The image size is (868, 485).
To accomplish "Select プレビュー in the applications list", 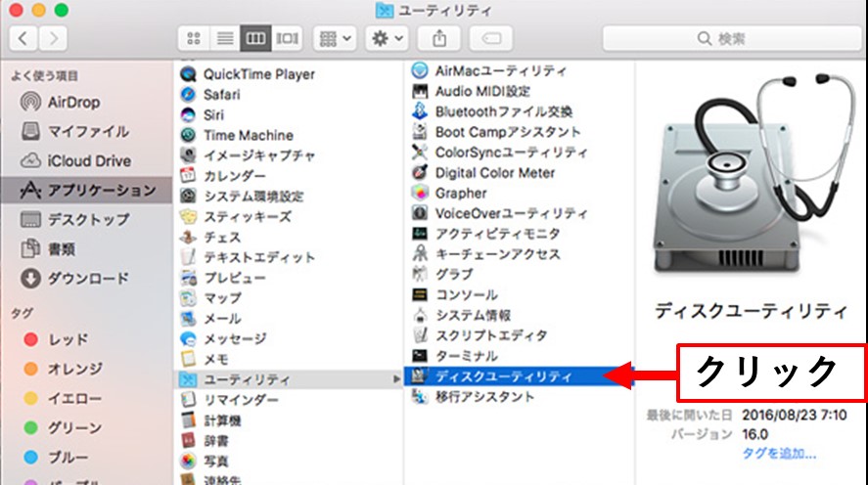I will pyautogui.click(x=235, y=278).
